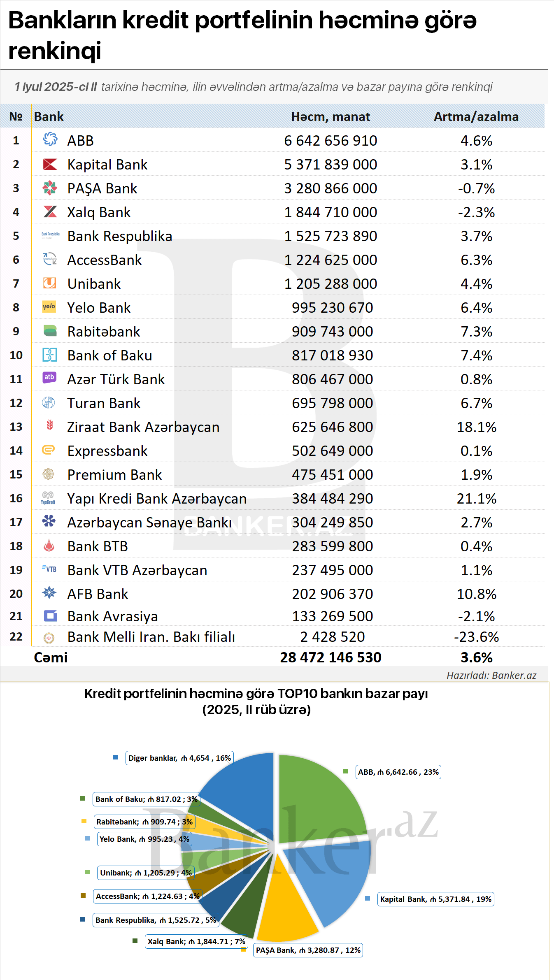The height and width of the screenshot is (980, 554).
Task: Select the Rabitəbank 909.74 chart label
Action: [144, 822]
